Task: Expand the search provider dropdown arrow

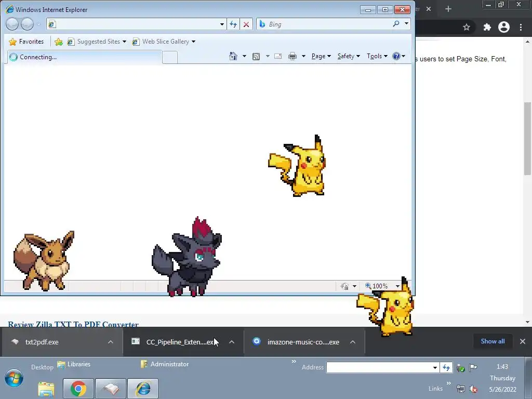Action: tap(406, 24)
